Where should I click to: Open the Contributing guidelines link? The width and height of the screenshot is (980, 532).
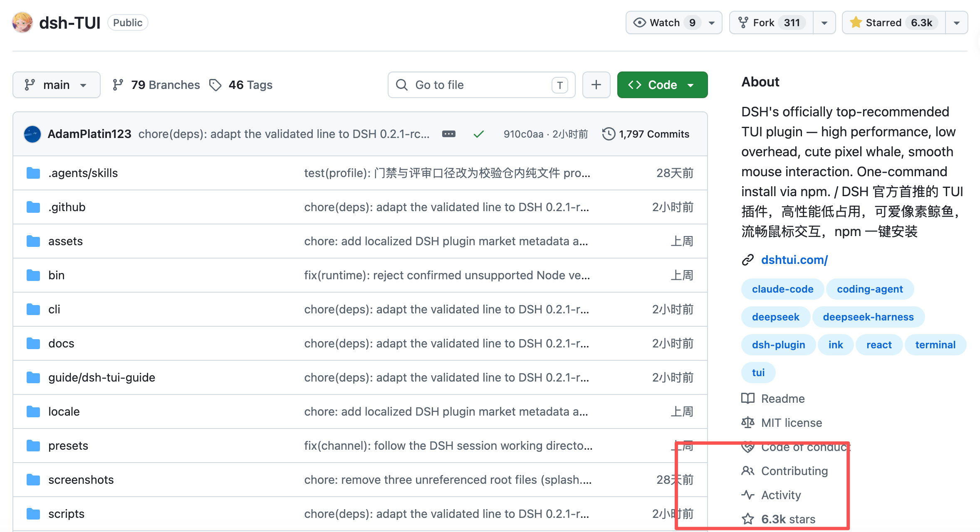click(x=794, y=471)
